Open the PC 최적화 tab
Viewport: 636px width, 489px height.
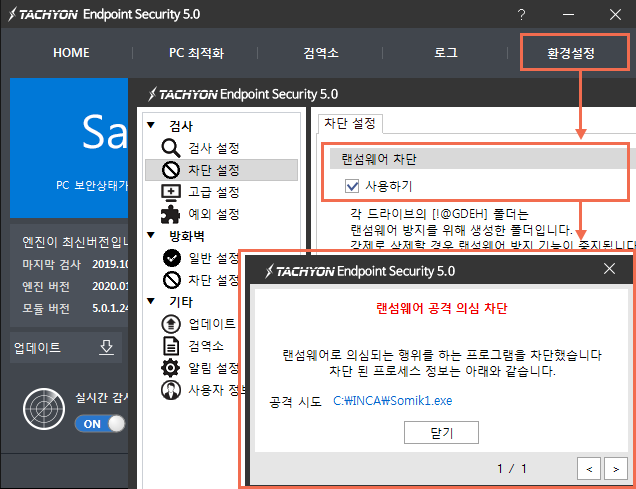tap(196, 53)
